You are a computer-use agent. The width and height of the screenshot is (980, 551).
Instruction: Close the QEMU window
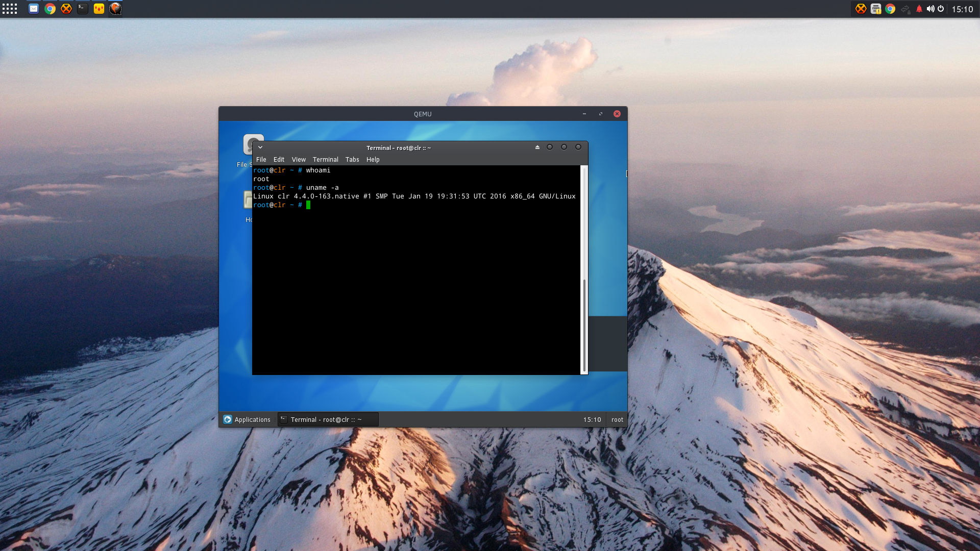coord(617,114)
